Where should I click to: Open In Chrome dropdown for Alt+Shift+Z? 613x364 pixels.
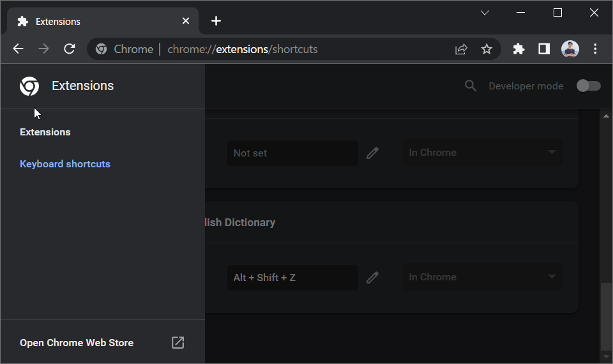(x=483, y=277)
